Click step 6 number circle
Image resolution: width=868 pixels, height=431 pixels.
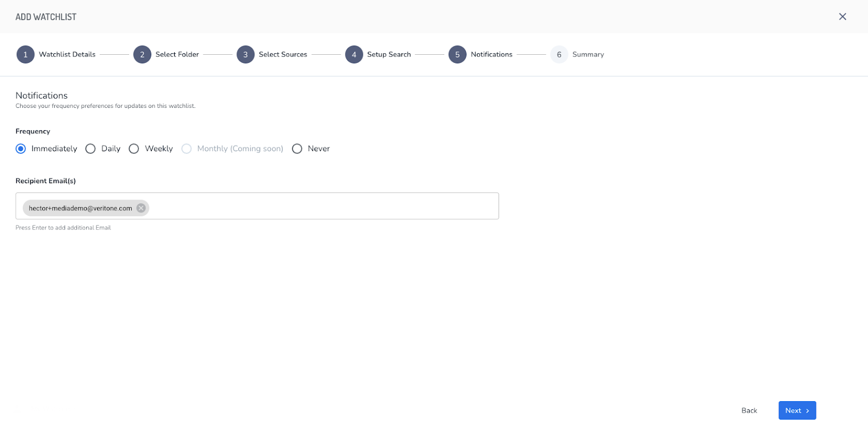[x=559, y=54]
